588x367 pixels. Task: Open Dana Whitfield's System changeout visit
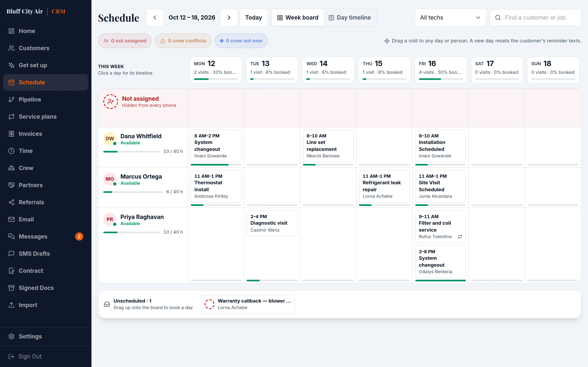[x=216, y=146]
